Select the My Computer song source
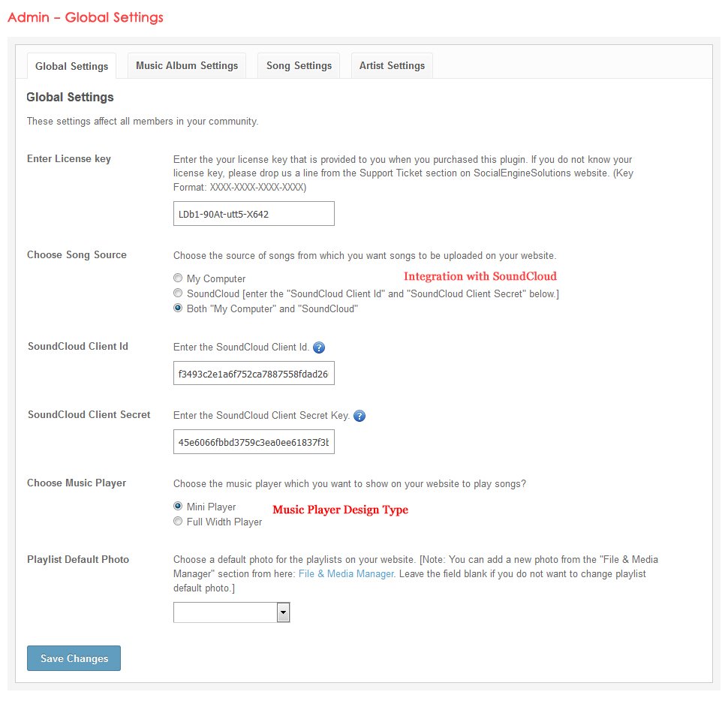 (x=178, y=278)
